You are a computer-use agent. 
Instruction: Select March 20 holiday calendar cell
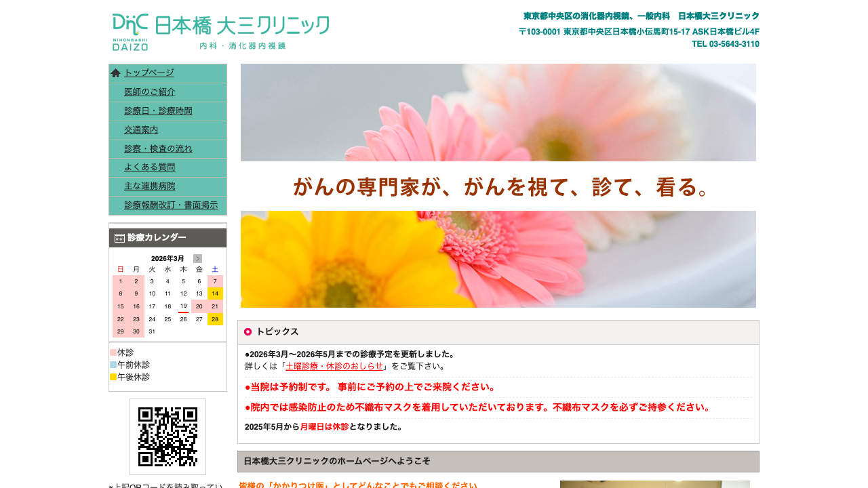[x=199, y=306]
